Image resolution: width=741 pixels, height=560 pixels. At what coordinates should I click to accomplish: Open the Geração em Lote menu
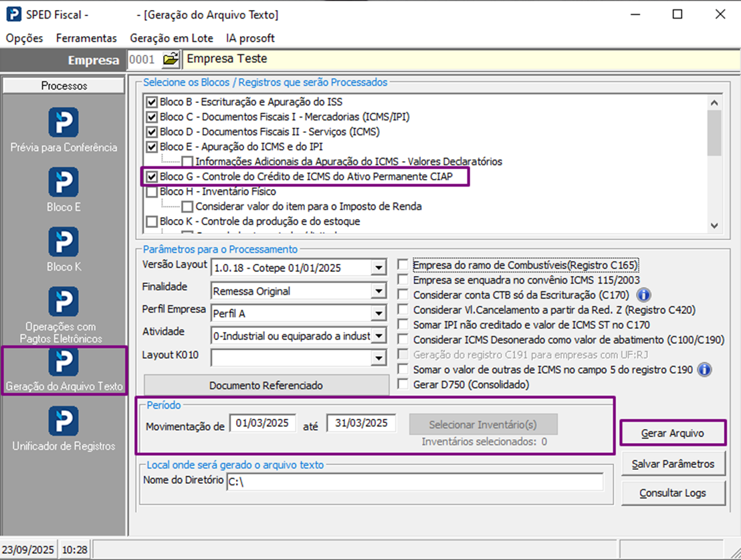point(171,38)
